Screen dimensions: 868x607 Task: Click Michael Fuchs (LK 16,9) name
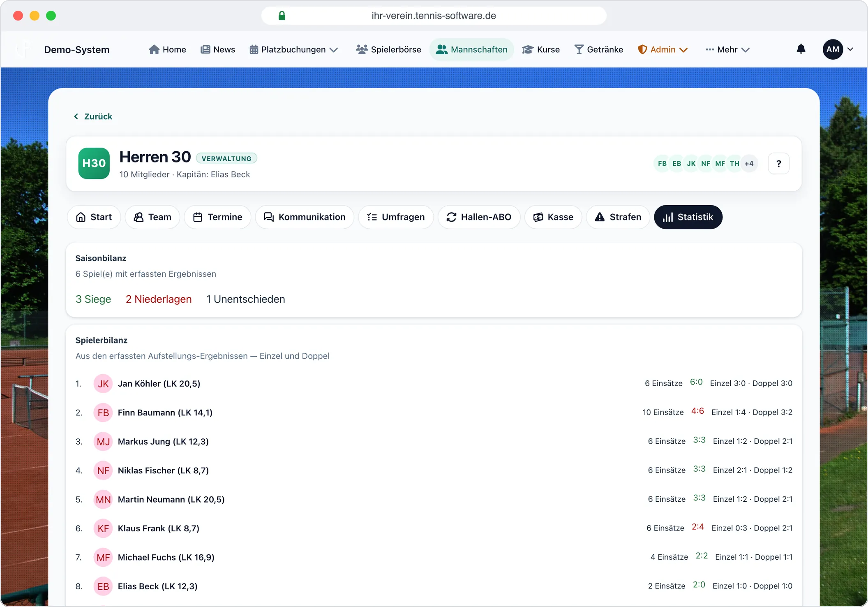click(x=166, y=557)
